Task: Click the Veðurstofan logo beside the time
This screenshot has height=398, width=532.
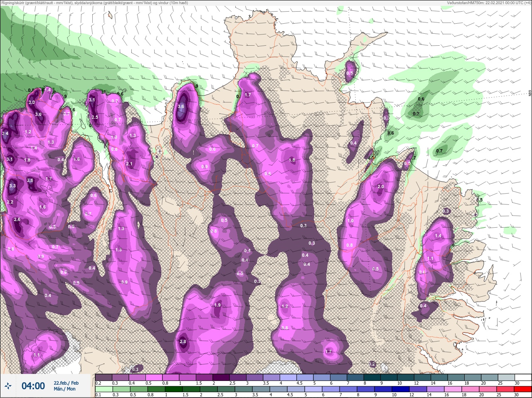Action: tap(8, 386)
